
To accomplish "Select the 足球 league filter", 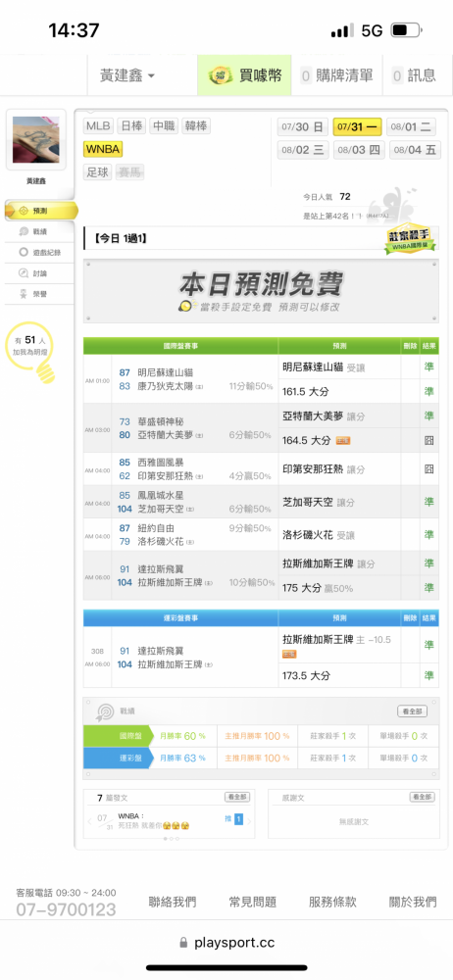I will tap(98, 171).
